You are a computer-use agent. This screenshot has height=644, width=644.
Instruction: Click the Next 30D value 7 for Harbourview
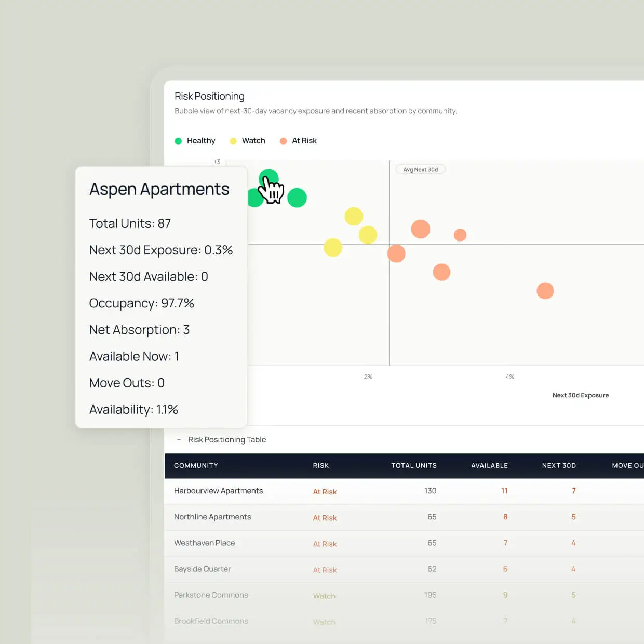pos(574,491)
